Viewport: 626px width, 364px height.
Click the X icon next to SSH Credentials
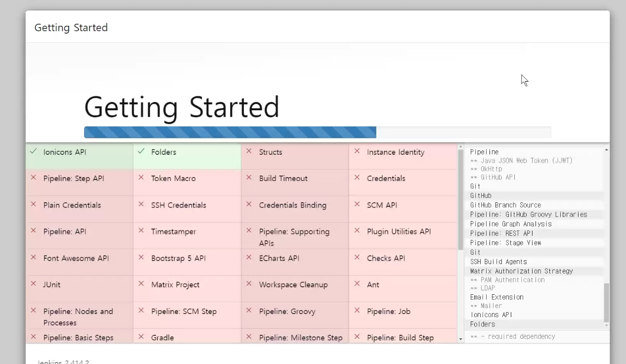(141, 204)
